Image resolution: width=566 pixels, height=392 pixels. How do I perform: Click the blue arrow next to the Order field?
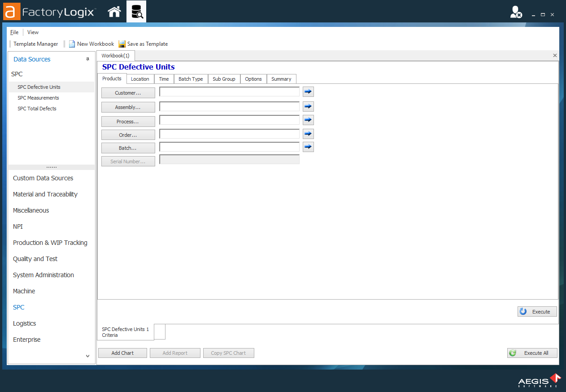308,134
